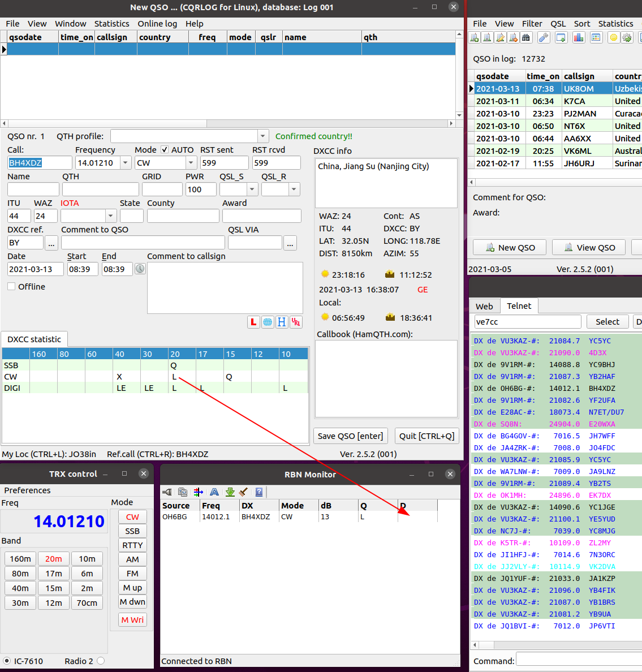This screenshot has height=672, width=642.
Task: Switch to the Web tab
Action: point(484,306)
